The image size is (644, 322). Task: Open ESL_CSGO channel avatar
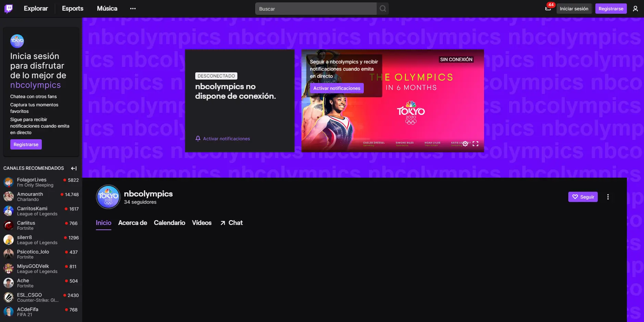click(9, 297)
